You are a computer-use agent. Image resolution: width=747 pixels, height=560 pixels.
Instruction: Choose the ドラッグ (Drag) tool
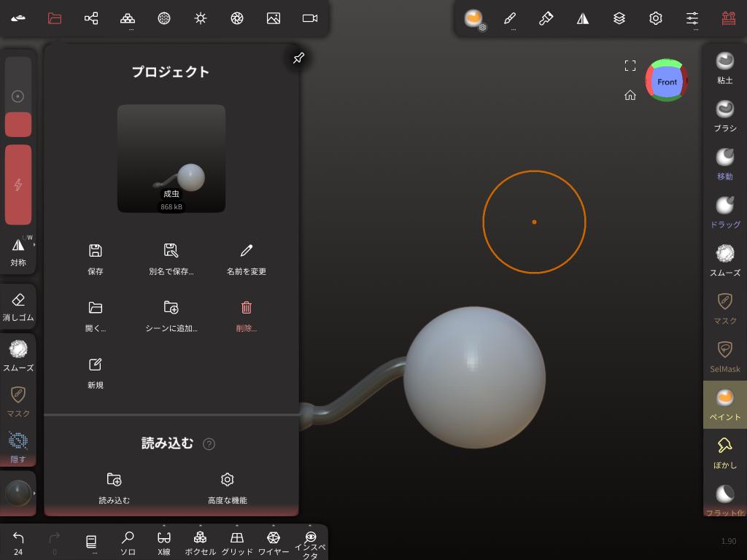click(724, 211)
